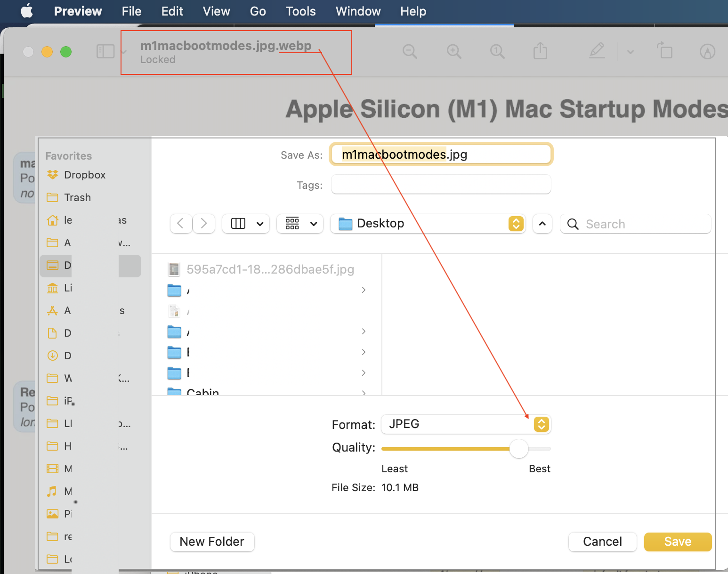Collapse the save dialog with chevron button
The width and height of the screenshot is (728, 574).
542,224
